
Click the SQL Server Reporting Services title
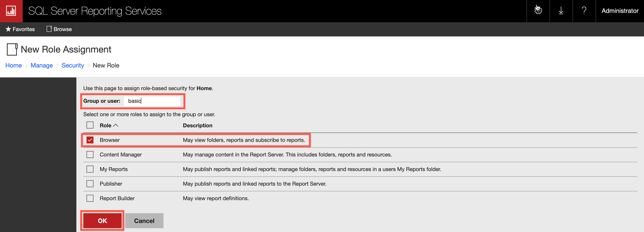pos(95,11)
